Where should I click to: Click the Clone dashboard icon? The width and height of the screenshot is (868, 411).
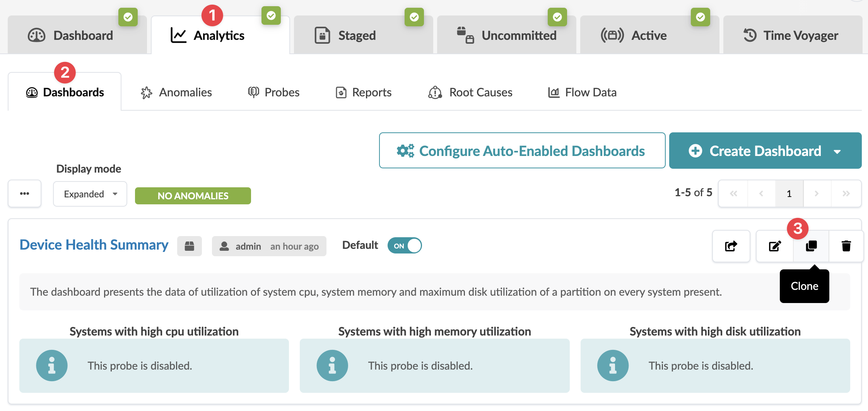pyautogui.click(x=811, y=246)
